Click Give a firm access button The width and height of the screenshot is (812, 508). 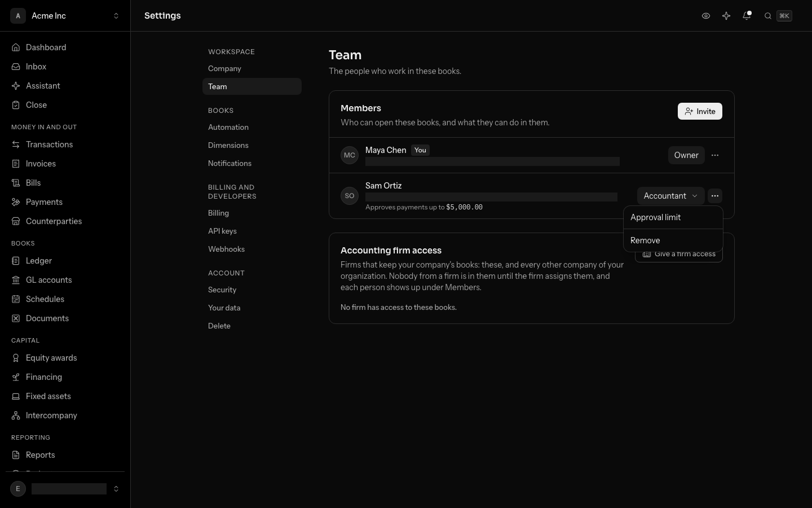click(679, 255)
